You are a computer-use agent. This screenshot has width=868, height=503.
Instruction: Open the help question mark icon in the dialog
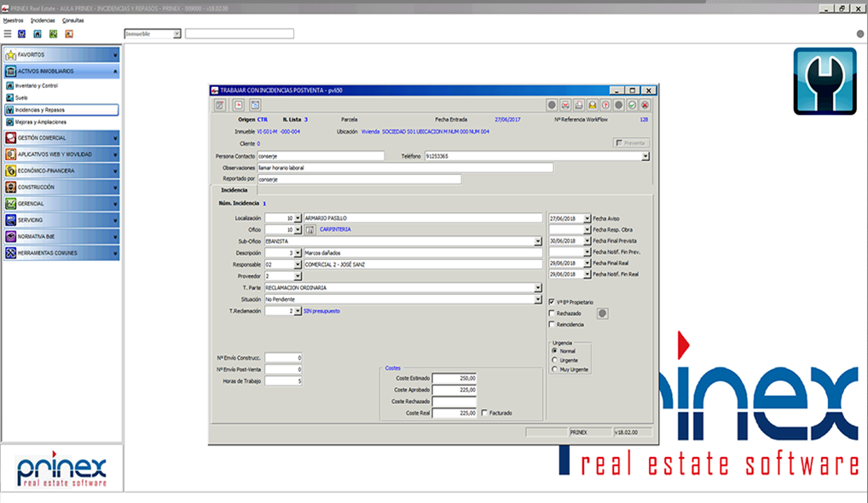[x=605, y=105]
